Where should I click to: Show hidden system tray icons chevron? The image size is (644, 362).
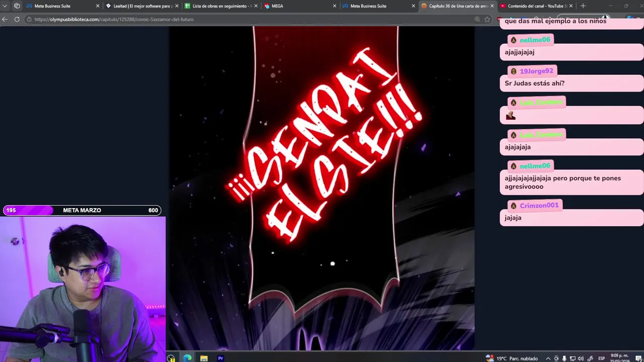click(x=548, y=358)
